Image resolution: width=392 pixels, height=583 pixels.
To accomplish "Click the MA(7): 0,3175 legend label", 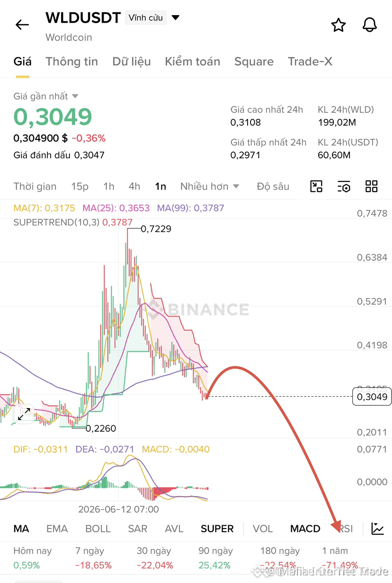I will tap(44, 208).
